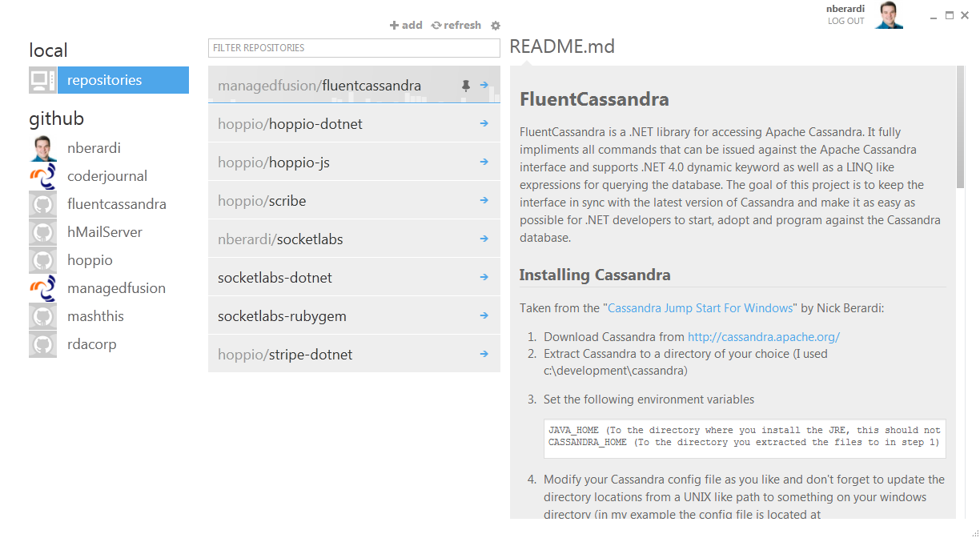Click the add repository button

click(x=406, y=26)
